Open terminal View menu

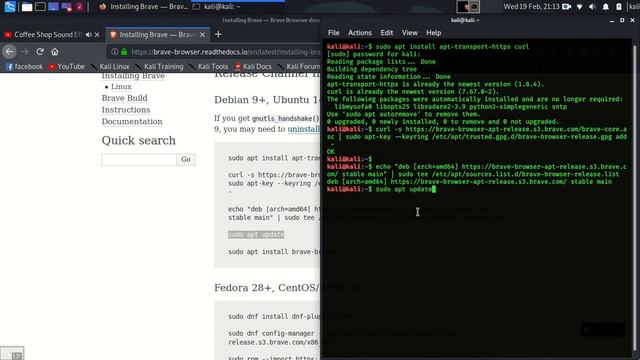point(409,33)
